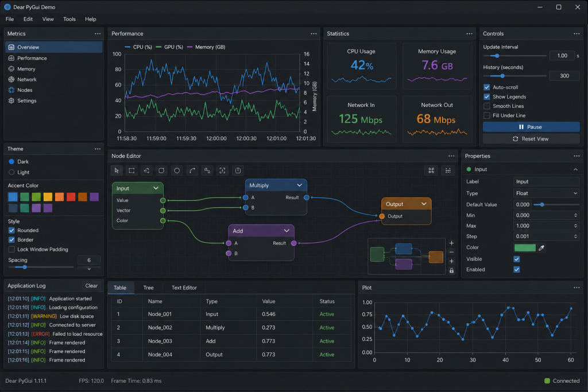Image resolution: width=588 pixels, height=392 pixels.
Task: Enable the Smooth Lines checkbox
Action: (487, 106)
